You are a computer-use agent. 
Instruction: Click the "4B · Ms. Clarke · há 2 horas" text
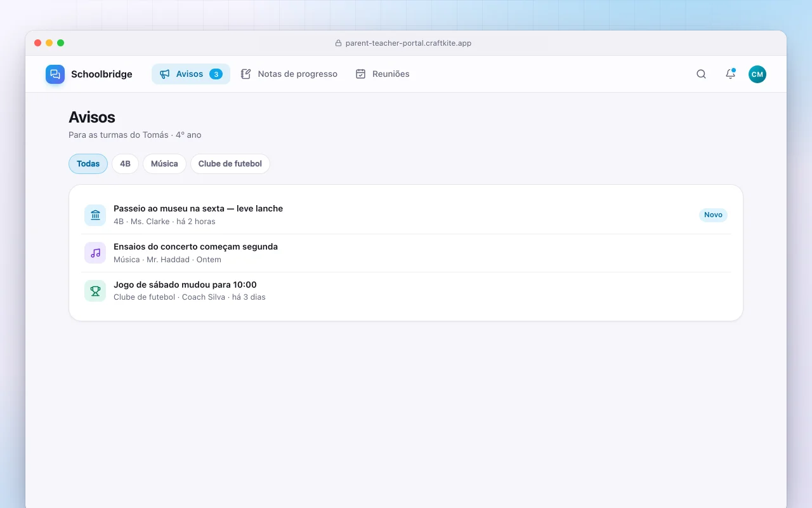(x=164, y=222)
